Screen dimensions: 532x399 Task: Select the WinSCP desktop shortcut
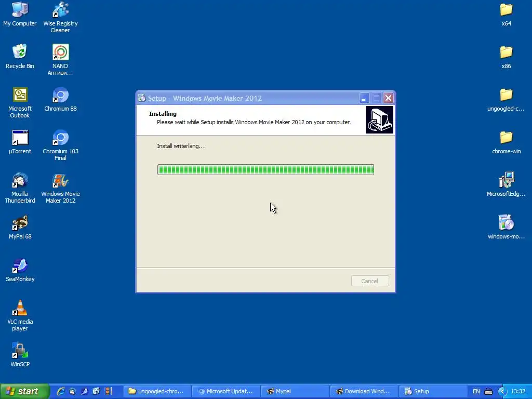coord(20,355)
